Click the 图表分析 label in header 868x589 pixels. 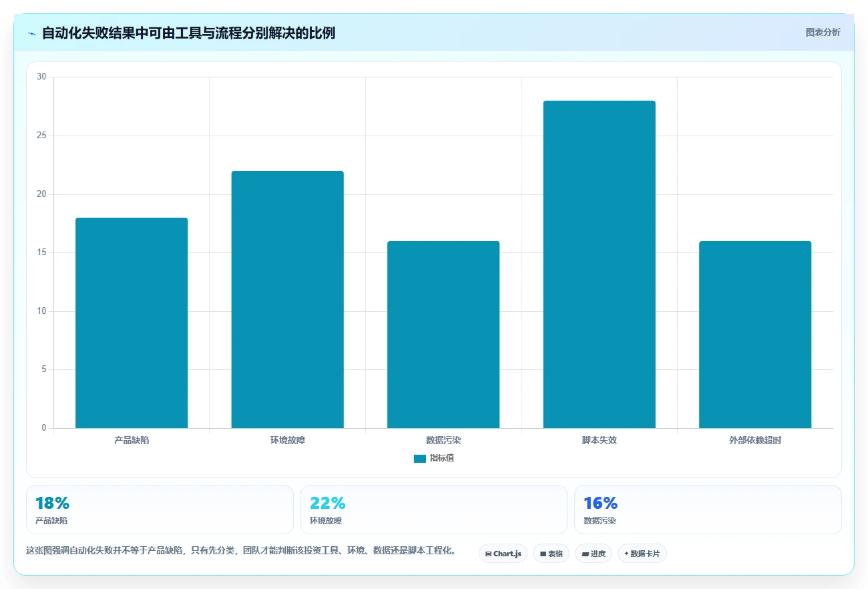tap(823, 32)
